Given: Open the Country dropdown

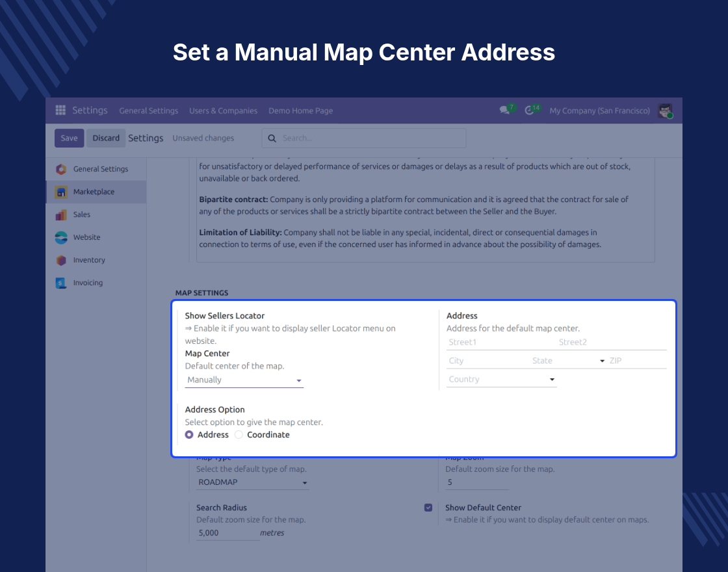Looking at the screenshot, I should click(501, 380).
